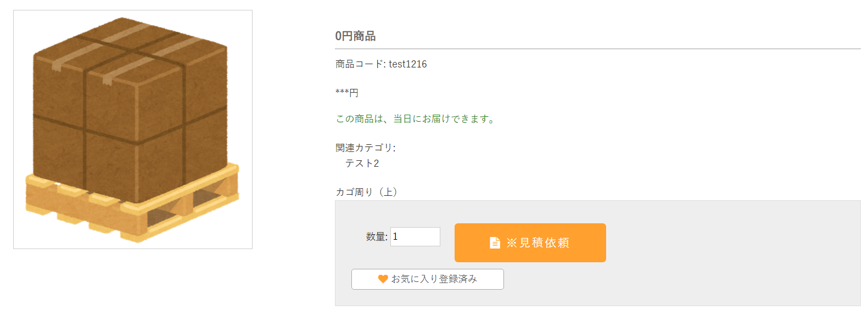
Task: Click the 商品コード label text
Action: pos(360,64)
